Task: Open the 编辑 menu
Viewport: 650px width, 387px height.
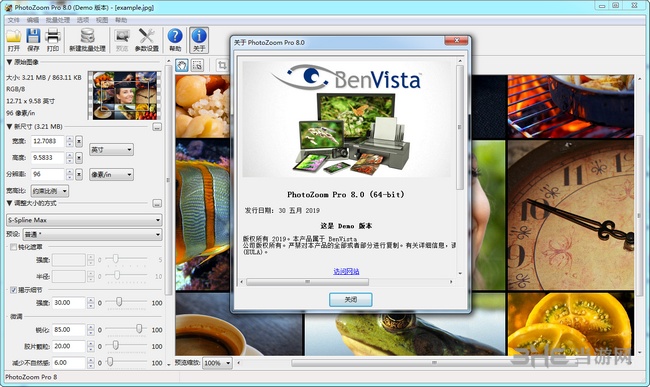Action: tap(33, 20)
